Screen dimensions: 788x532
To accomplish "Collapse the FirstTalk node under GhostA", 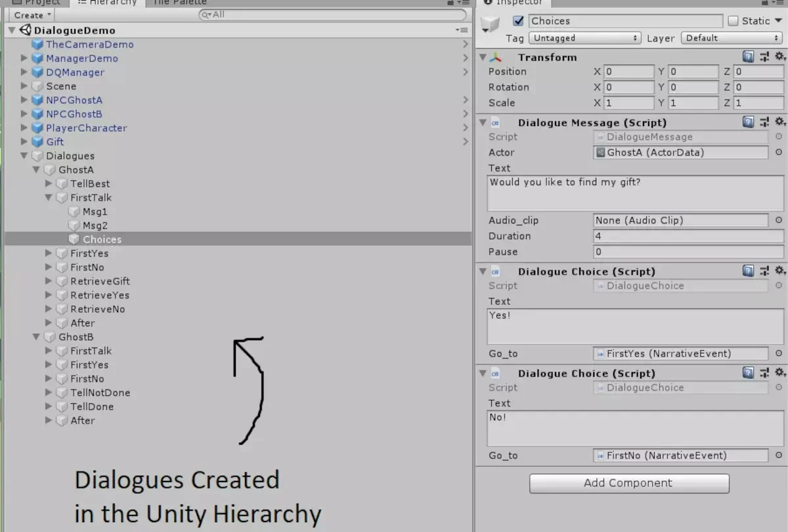I will 49,198.
